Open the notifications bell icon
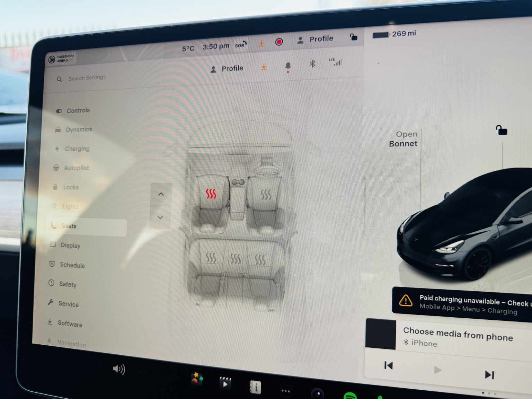The image size is (532, 399). coord(288,66)
